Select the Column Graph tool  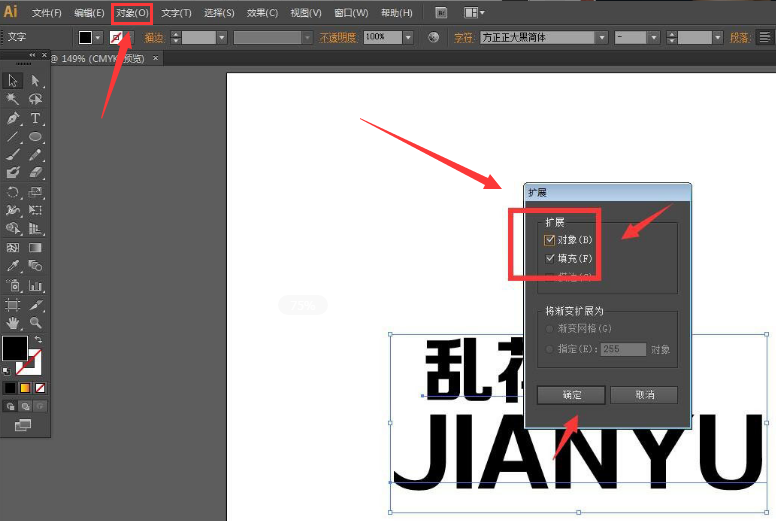point(35,285)
